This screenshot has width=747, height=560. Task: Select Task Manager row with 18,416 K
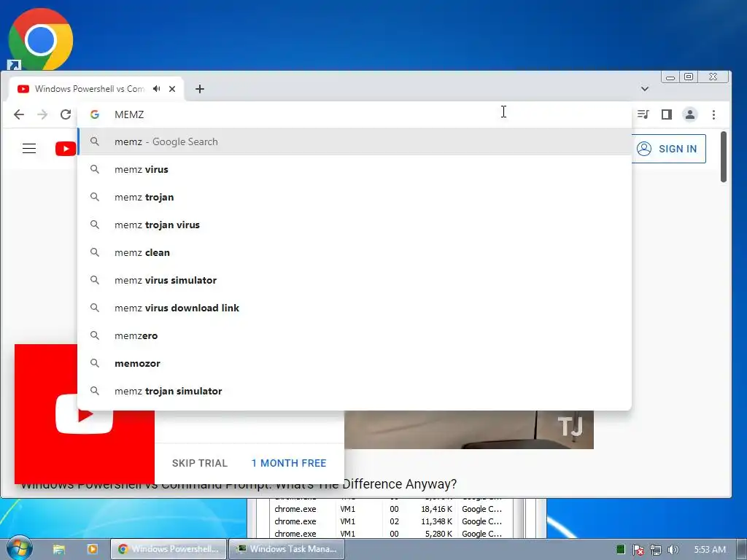tap(390, 509)
